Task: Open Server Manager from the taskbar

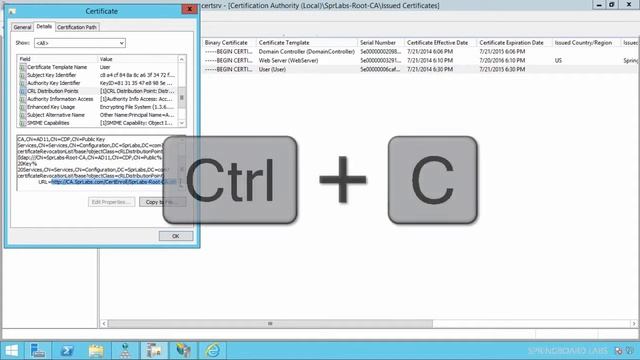Action: click(38, 350)
